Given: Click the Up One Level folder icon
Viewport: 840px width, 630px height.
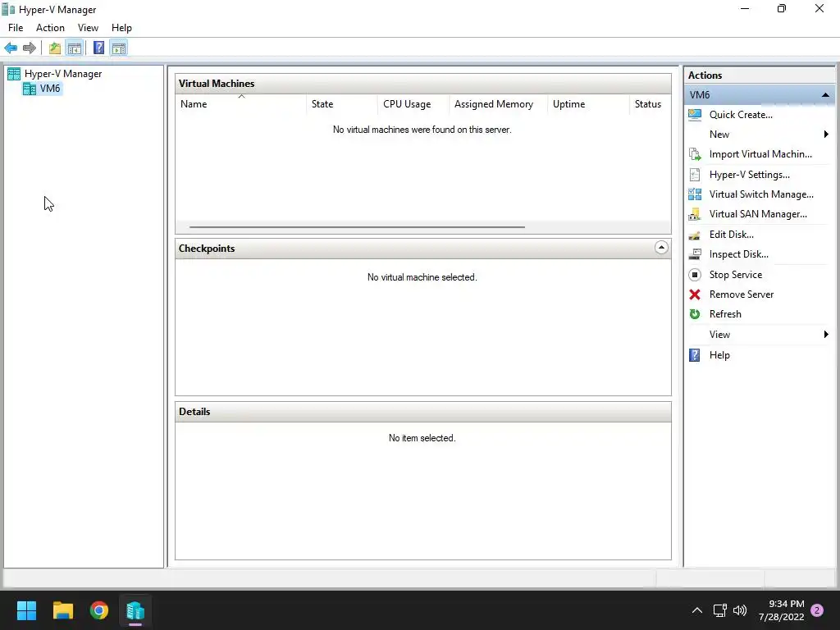Looking at the screenshot, I should [55, 48].
